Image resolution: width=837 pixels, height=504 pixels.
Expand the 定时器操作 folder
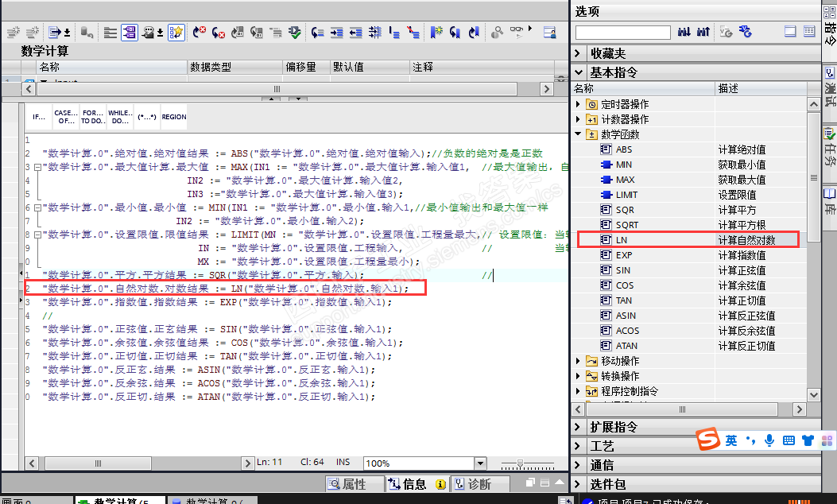578,104
